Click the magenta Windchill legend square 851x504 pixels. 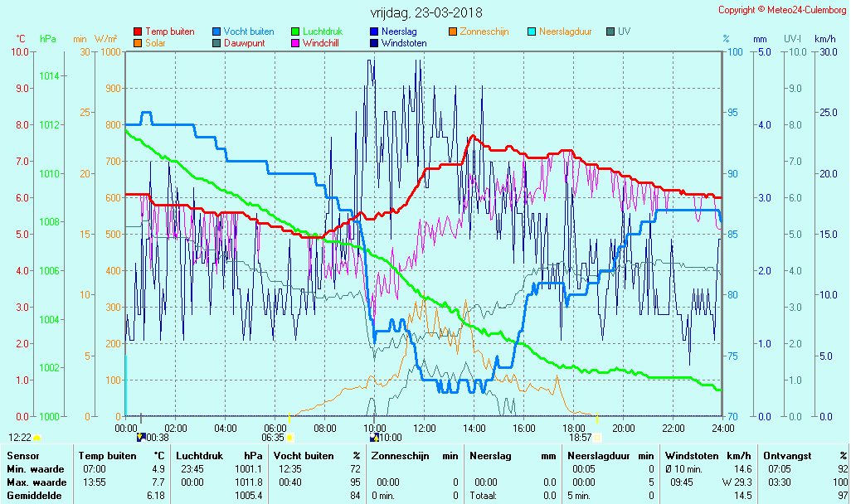tap(295, 43)
